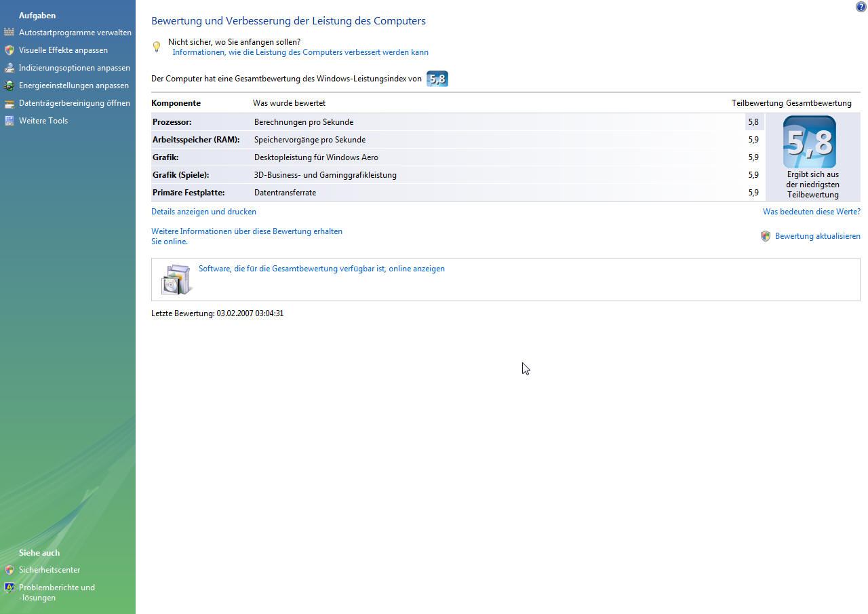The image size is (868, 614).
Task: Click the Berechnungen pro Sekunde text
Action: (x=304, y=122)
